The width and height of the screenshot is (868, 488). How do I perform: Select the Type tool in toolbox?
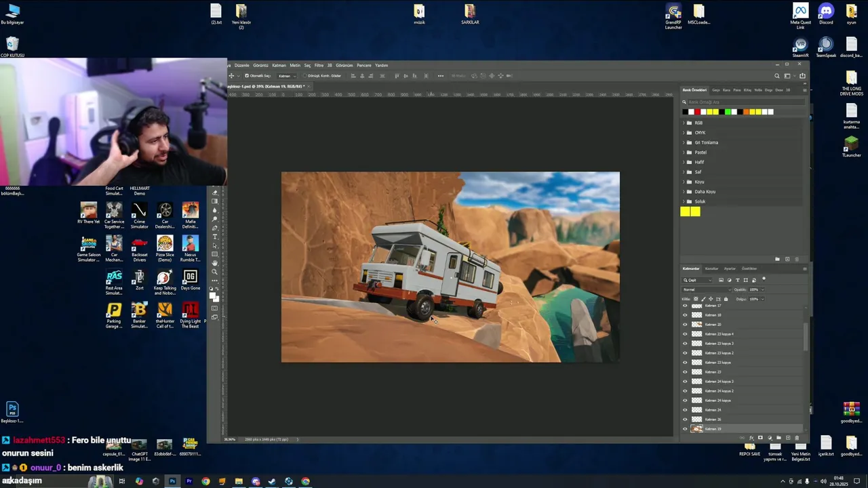pyautogui.click(x=215, y=237)
